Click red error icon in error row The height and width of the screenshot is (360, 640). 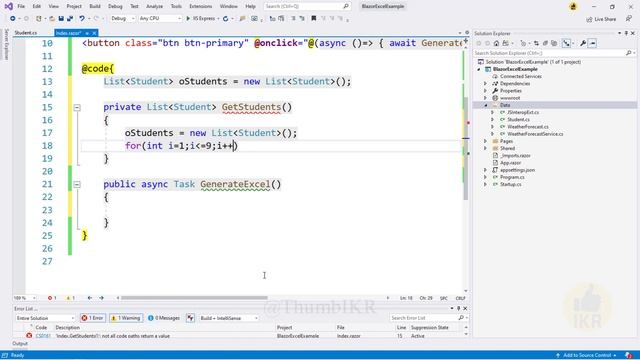[x=29, y=336]
